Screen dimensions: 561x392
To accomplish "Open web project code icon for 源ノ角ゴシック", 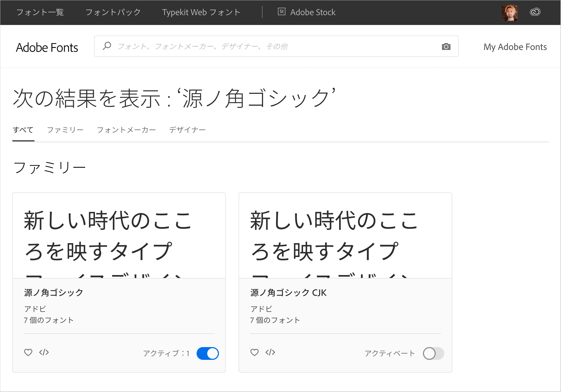I will (44, 352).
